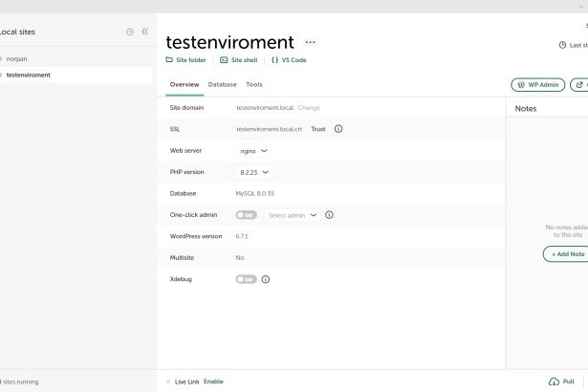The height and width of the screenshot is (392, 588).
Task: Collapse the Local sites sidebar
Action: (x=144, y=32)
